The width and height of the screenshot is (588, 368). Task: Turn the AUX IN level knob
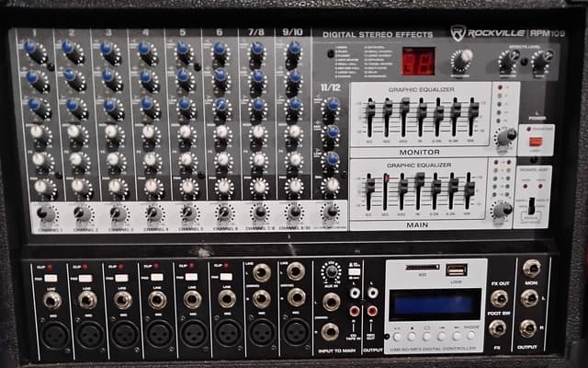click(x=331, y=271)
